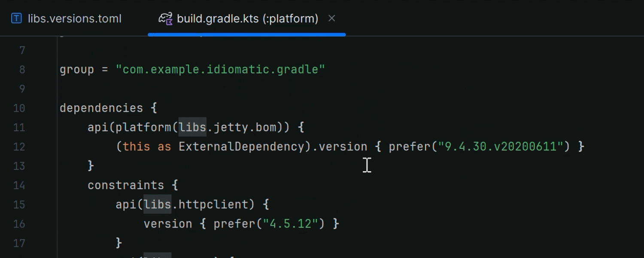Click the group variable on line 8
This screenshot has width=644, height=258.
click(x=77, y=70)
